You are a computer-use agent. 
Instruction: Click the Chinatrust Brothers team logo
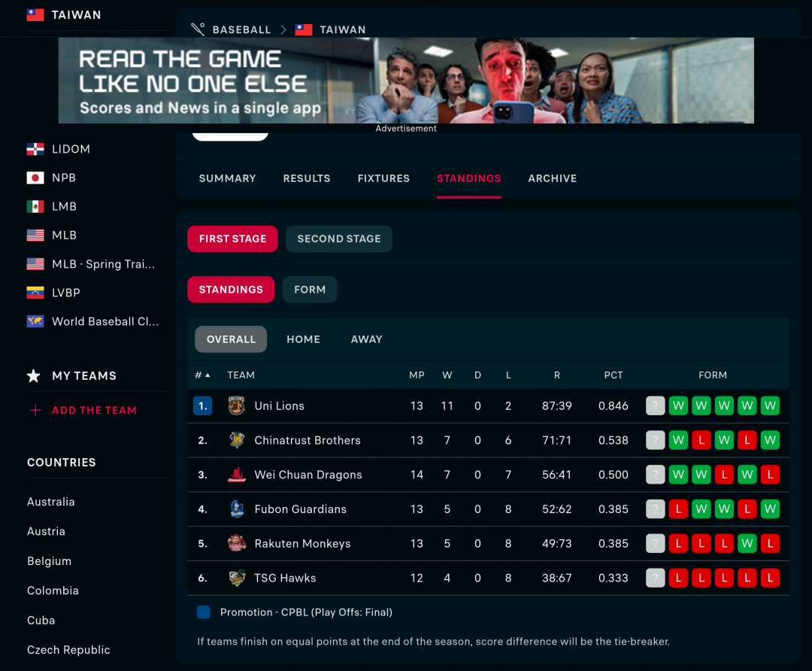[x=237, y=441]
